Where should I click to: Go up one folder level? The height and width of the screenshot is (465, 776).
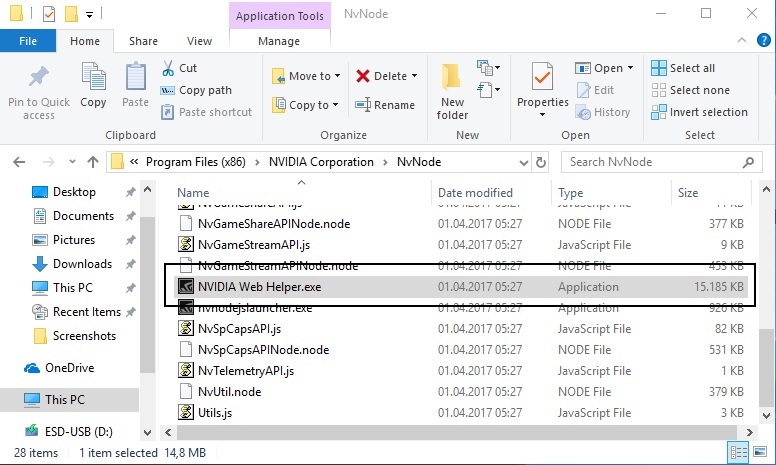93,162
